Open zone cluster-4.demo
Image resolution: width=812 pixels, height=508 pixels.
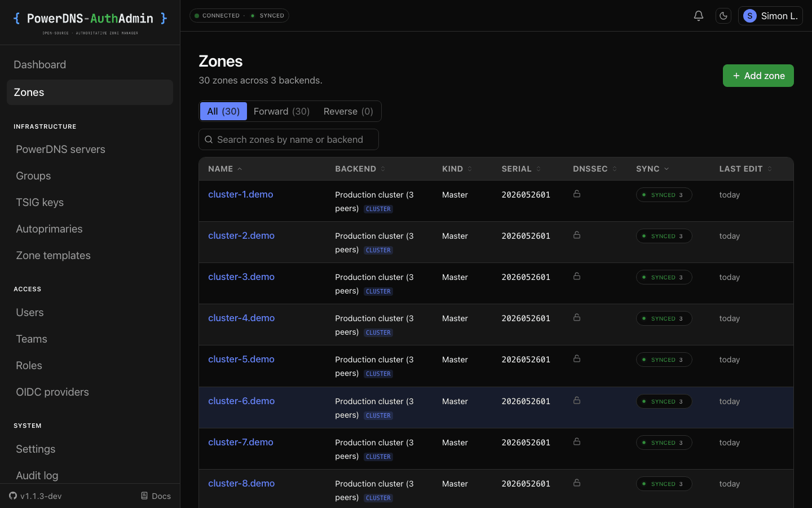[241, 318]
